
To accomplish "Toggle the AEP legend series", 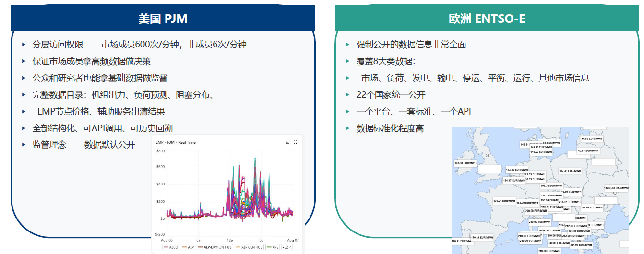I will point(188,247).
